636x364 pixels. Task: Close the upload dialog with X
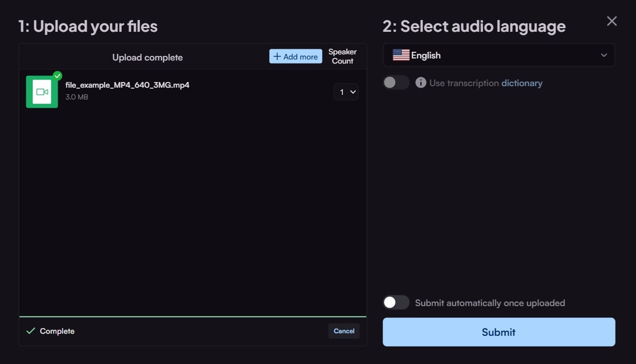tap(612, 21)
